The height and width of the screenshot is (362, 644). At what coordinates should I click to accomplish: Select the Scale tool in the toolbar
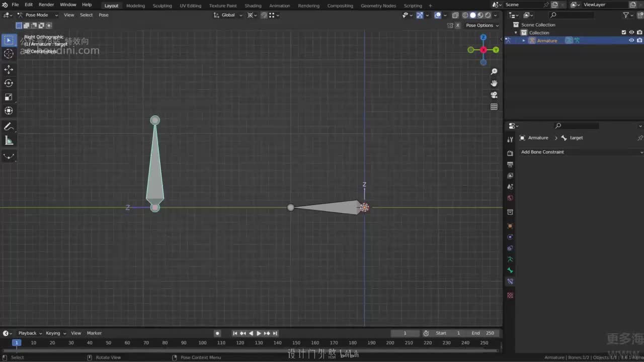coord(9,97)
